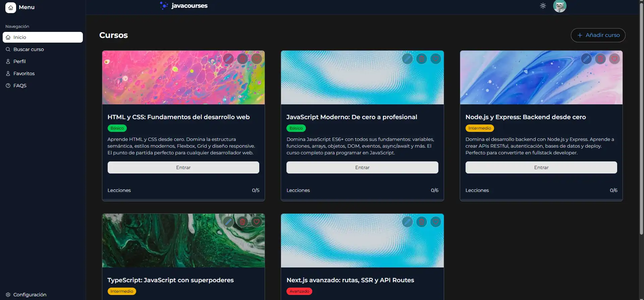Screen dimensions: 644x300
Task: Open FAQS in the sidebar
Action: pyautogui.click(x=43, y=86)
